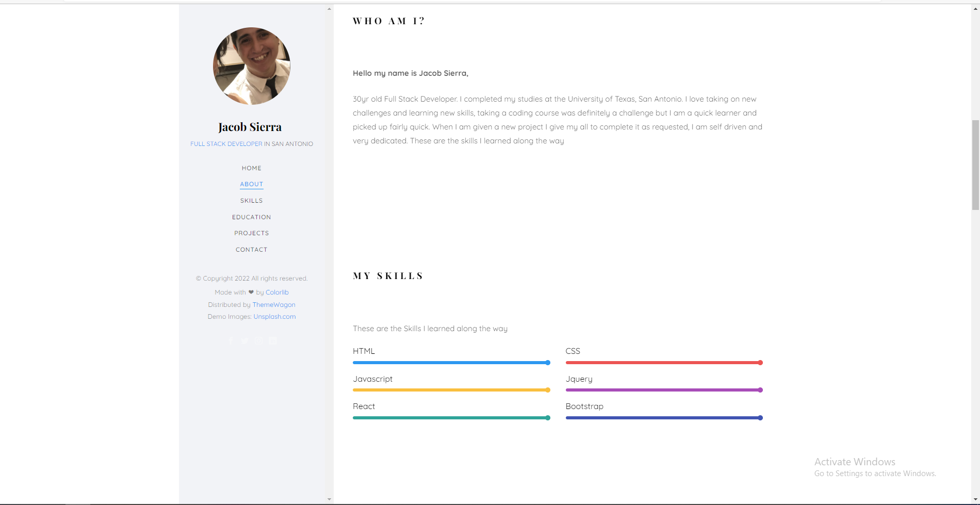Open the Facebook social icon
Viewport: 980px width, 505px height.
[231, 340]
